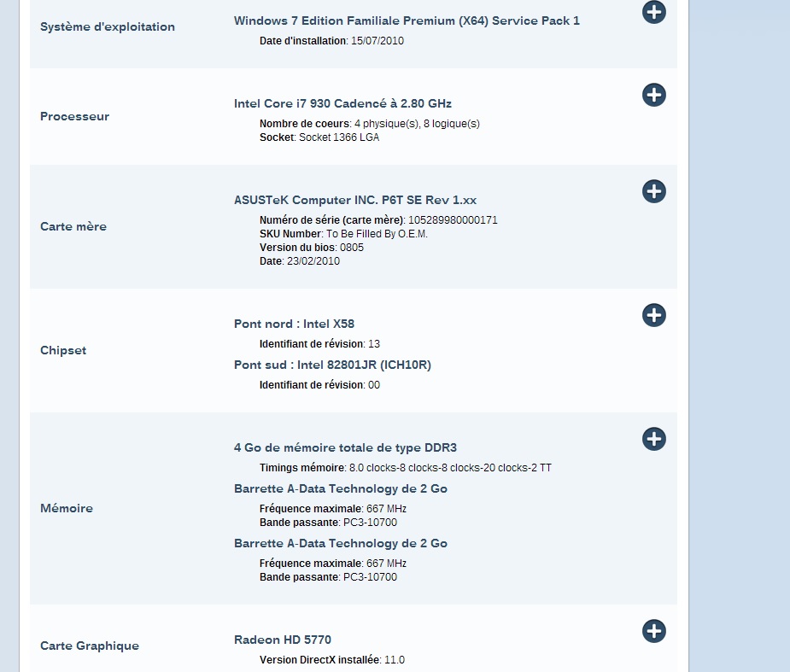Screen dimensions: 790x672
Task: Expand the Système d'exploitation section plus icon
Action: pyautogui.click(x=654, y=12)
